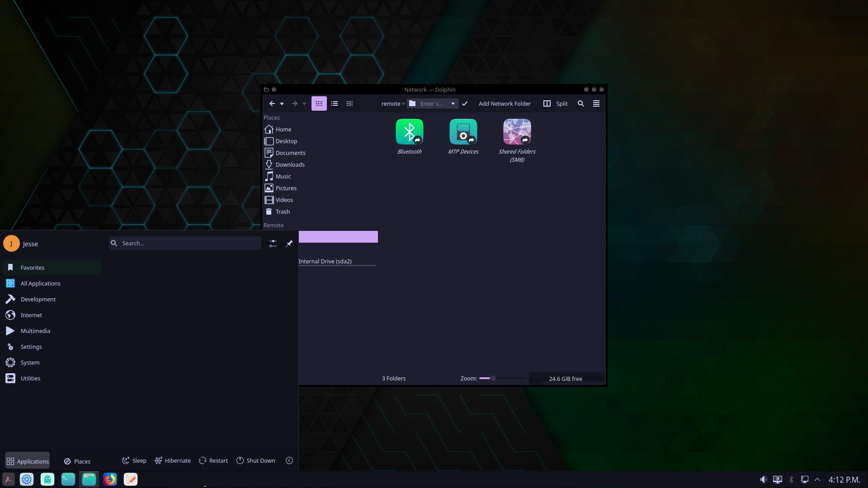The height and width of the screenshot is (488, 868).
Task: Click the Restart button
Action: (213, 460)
